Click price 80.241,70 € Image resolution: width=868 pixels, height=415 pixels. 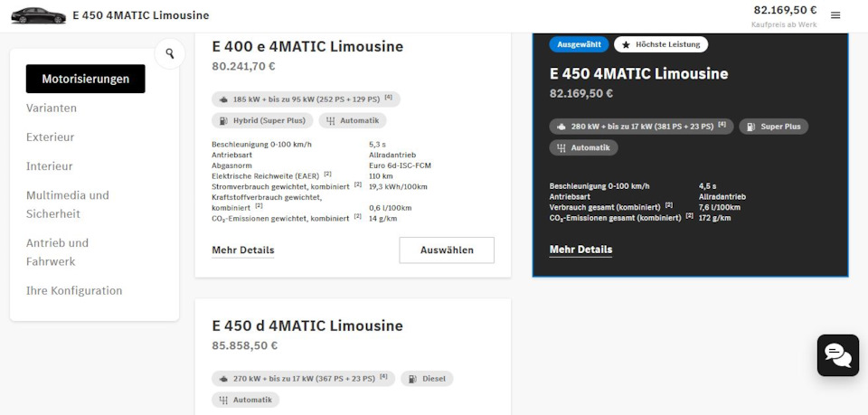pyautogui.click(x=243, y=66)
